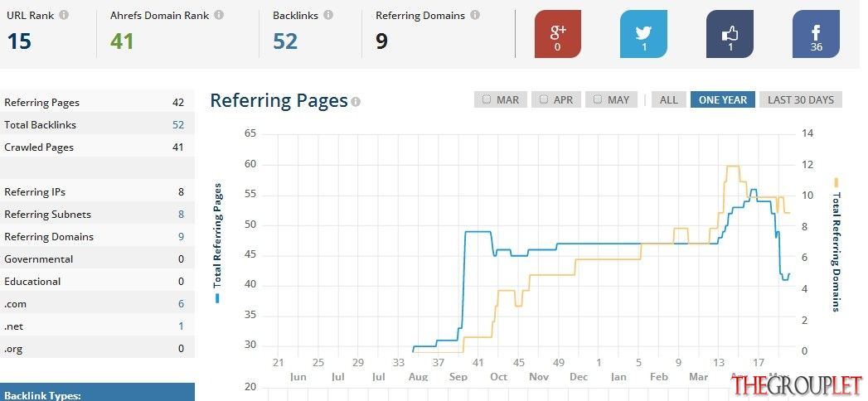Click the Backlink Types section header
This screenshot has height=401, width=868.
pyautogui.click(x=98, y=392)
